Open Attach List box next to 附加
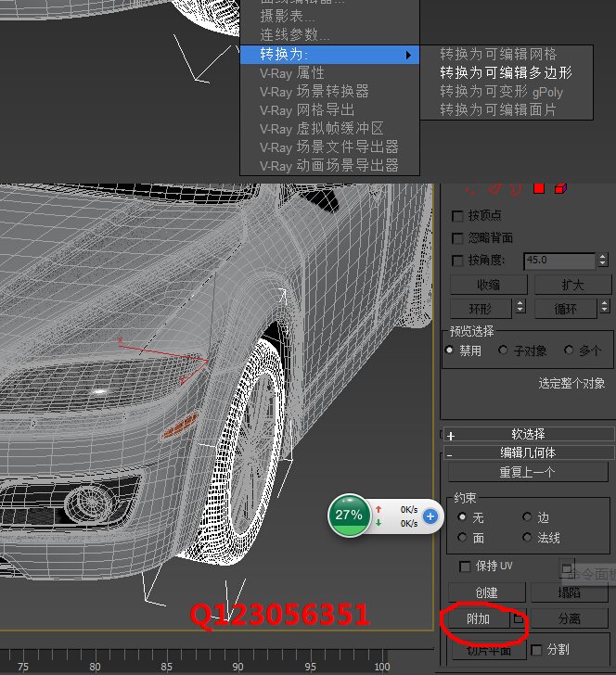The height and width of the screenshot is (675, 616). [x=519, y=618]
